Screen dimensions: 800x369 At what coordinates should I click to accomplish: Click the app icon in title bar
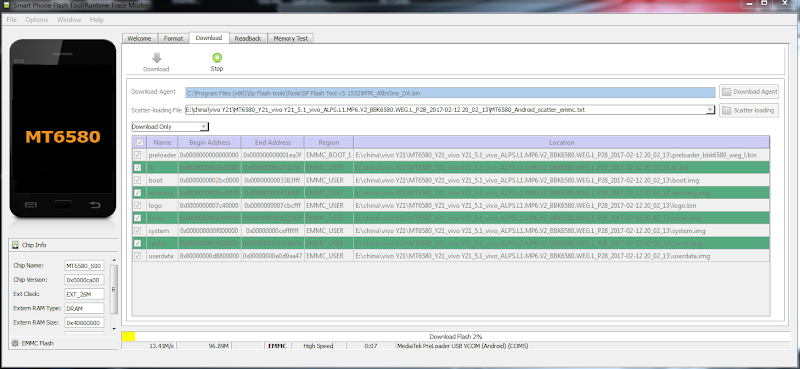(6, 6)
